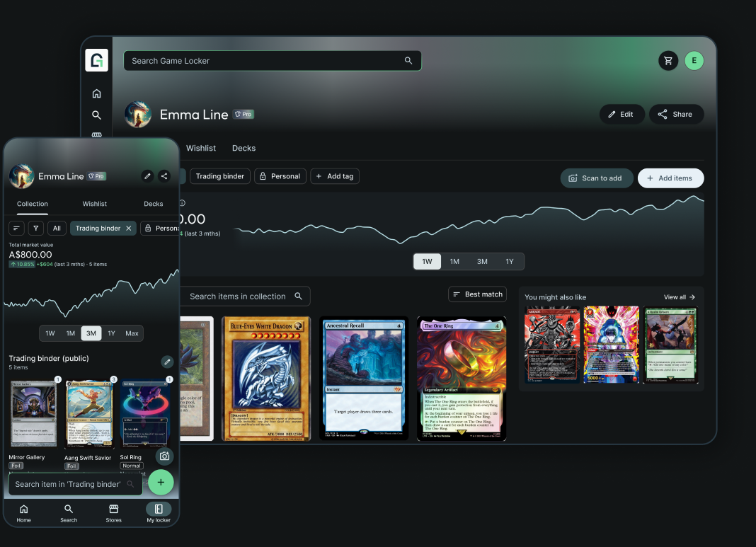Click green plus add button on mobile
The height and width of the screenshot is (547, 756).
(x=161, y=483)
